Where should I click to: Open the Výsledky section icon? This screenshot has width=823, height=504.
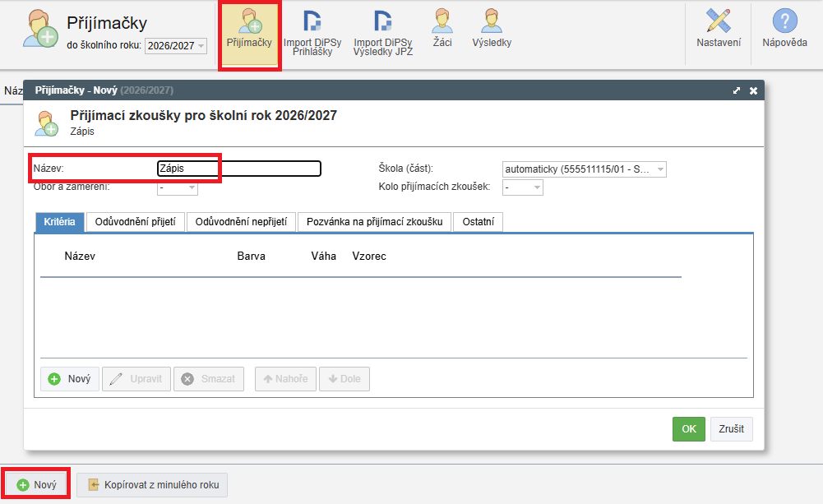click(x=492, y=28)
